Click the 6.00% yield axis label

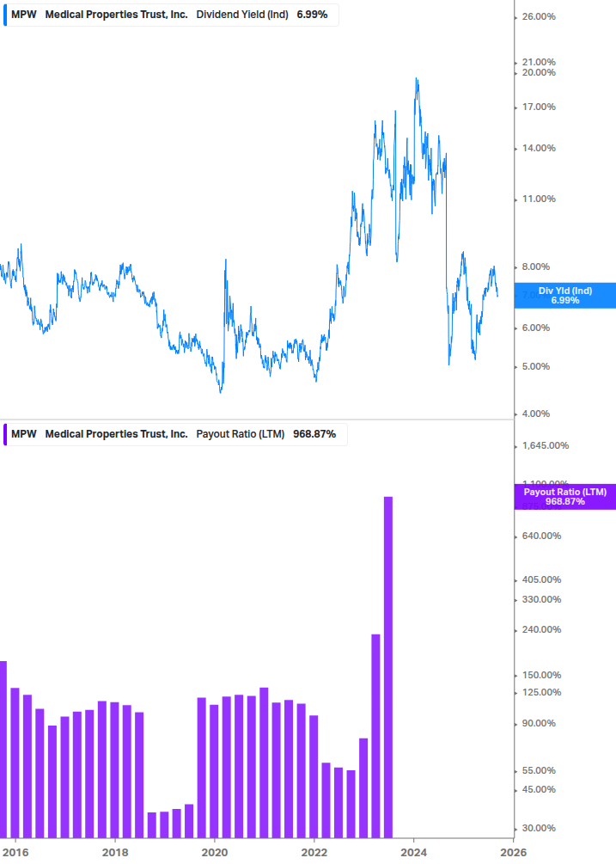[535, 328]
